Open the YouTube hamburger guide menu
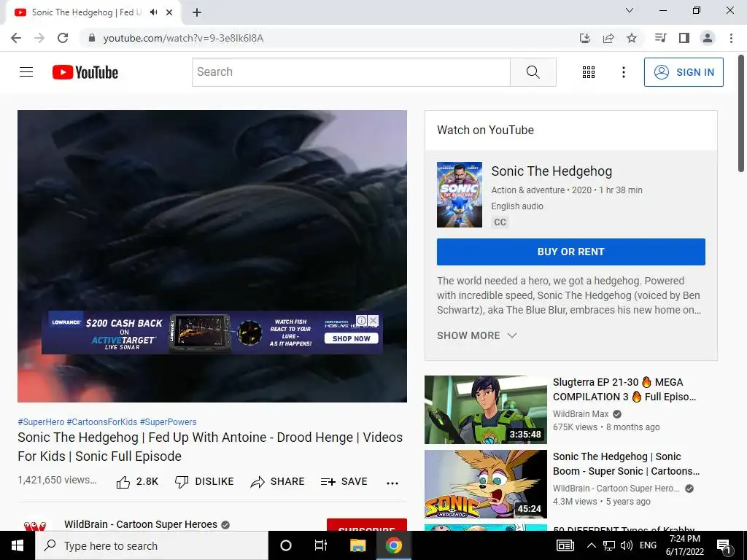Image resolution: width=747 pixels, height=560 pixels. [x=26, y=72]
